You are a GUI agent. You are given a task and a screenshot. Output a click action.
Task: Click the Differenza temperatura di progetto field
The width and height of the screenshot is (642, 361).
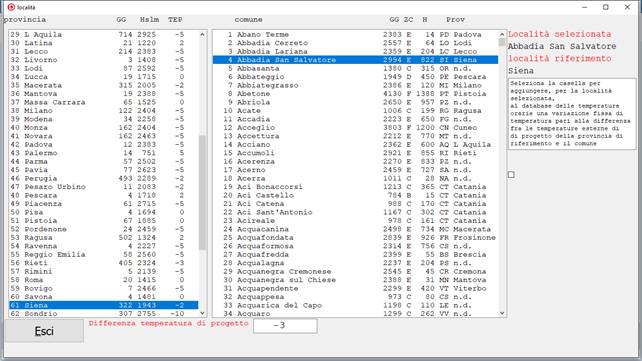(285, 326)
